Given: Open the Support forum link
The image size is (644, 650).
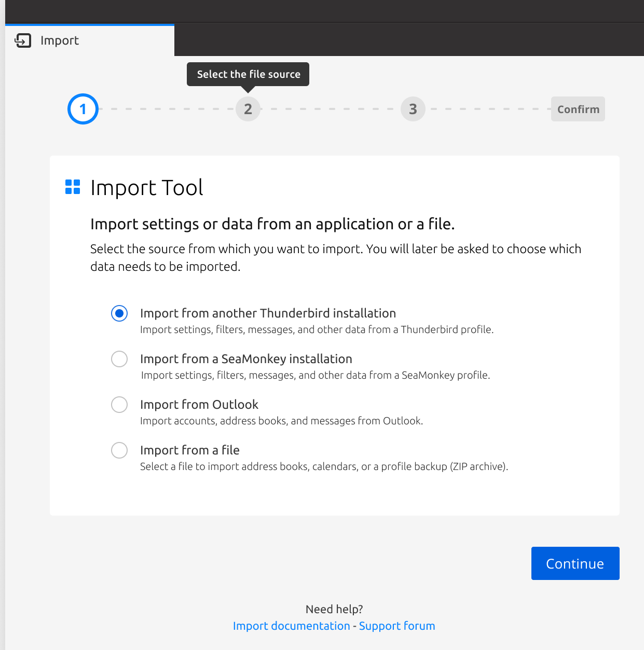Looking at the screenshot, I should coord(396,626).
